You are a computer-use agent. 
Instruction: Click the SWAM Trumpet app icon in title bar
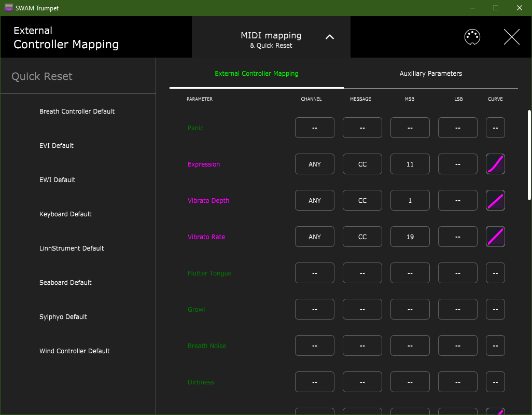click(9, 8)
